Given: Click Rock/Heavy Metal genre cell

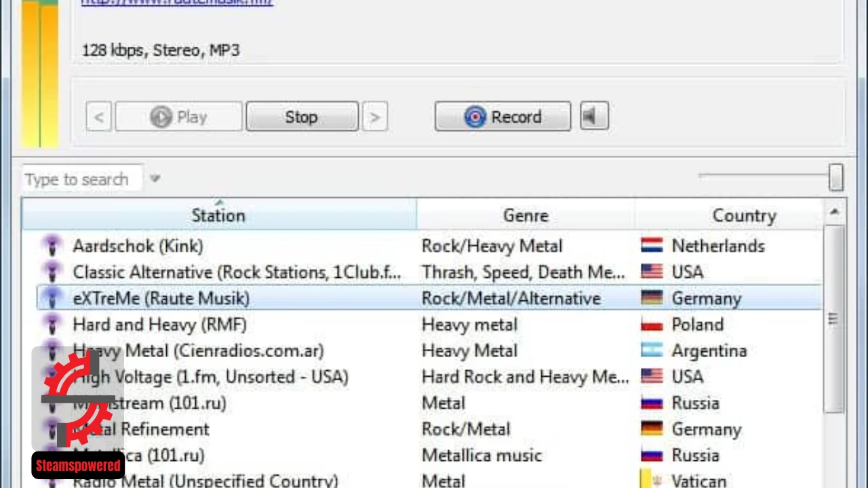Looking at the screenshot, I should tap(492, 246).
